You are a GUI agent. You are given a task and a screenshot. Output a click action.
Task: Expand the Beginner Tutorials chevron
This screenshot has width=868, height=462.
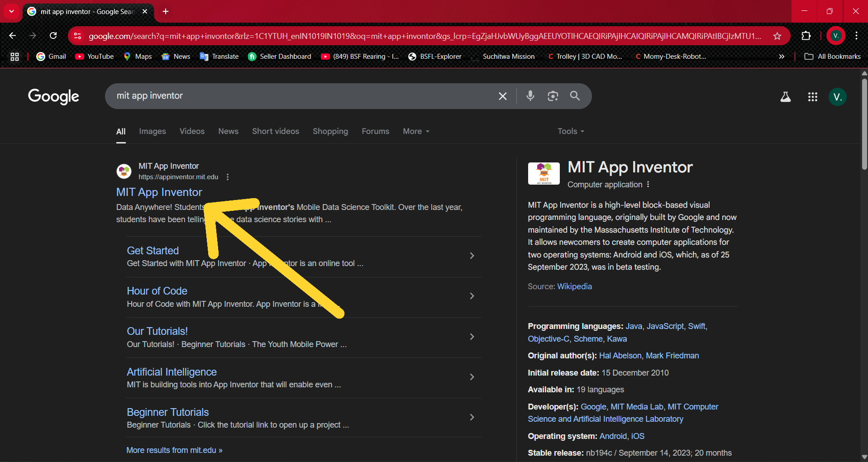click(x=472, y=417)
